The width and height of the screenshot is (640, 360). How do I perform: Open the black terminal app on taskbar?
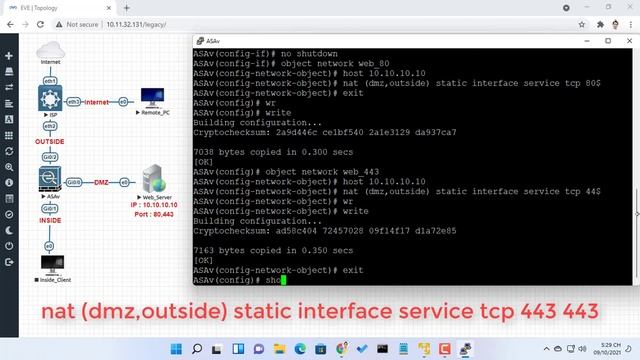tap(382, 349)
